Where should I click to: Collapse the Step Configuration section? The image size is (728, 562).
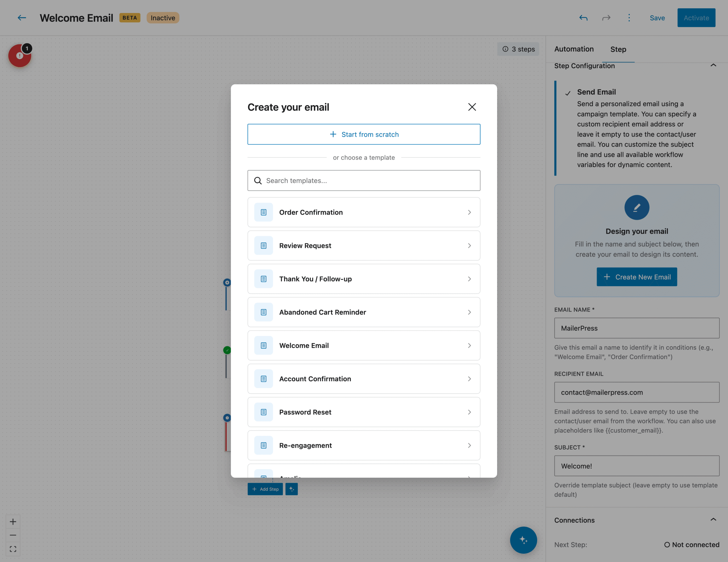pos(713,65)
